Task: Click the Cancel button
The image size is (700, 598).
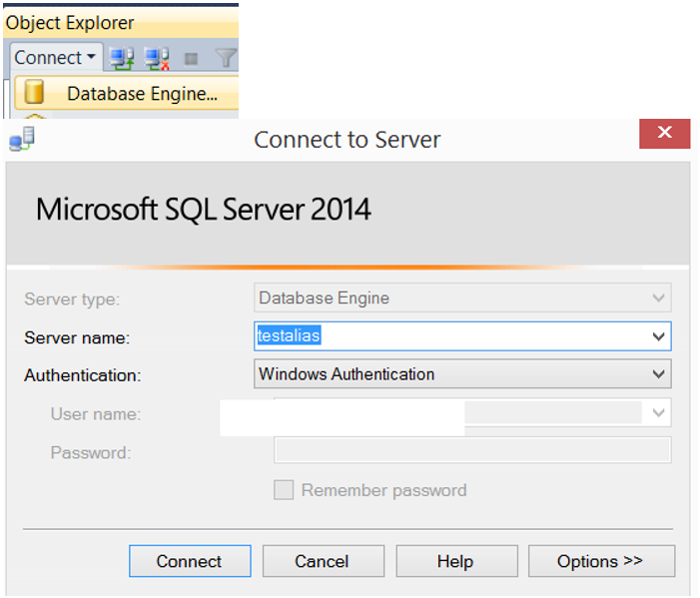Action: click(x=324, y=561)
